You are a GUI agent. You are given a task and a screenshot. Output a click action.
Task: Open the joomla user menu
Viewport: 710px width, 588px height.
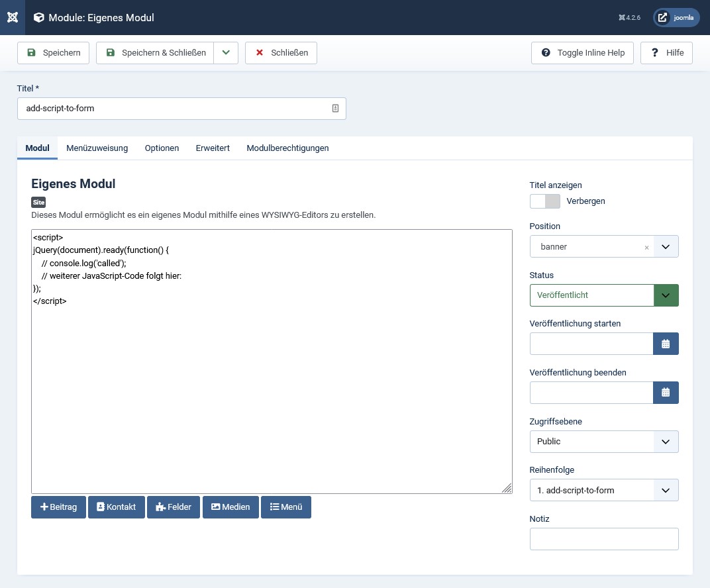pos(676,18)
